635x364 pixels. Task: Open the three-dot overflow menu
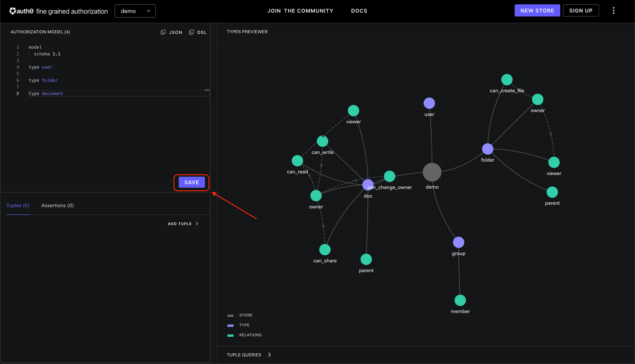click(x=614, y=10)
